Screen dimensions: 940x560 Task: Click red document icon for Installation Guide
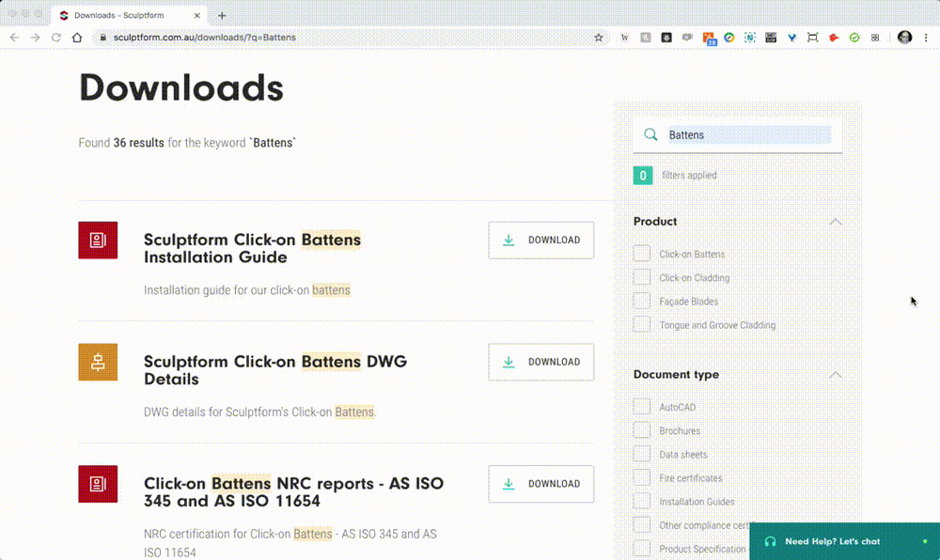pyautogui.click(x=98, y=241)
